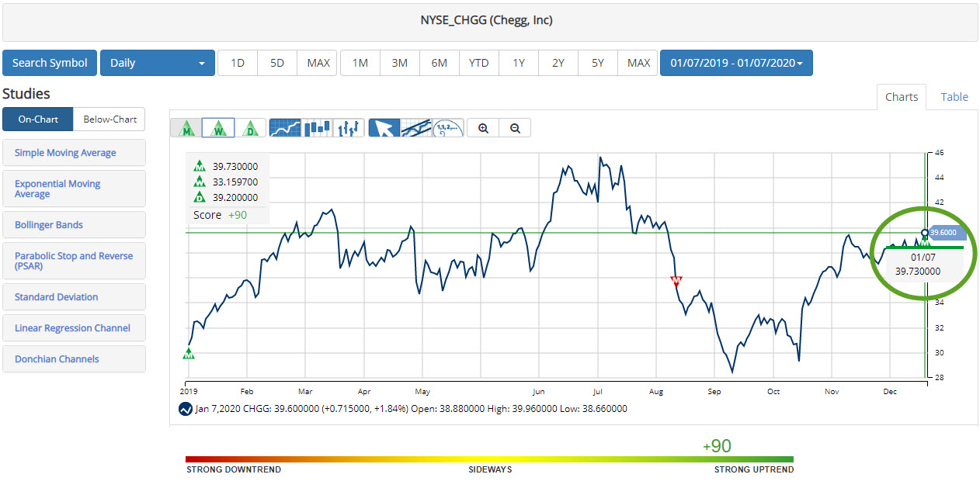980x495 pixels.
Task: Select the 1M range button
Action: pyautogui.click(x=360, y=63)
